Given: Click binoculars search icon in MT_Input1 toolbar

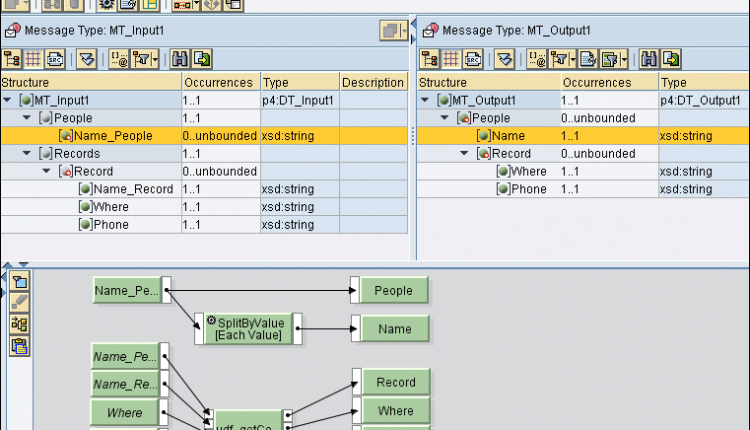Looking at the screenshot, I should (x=180, y=59).
